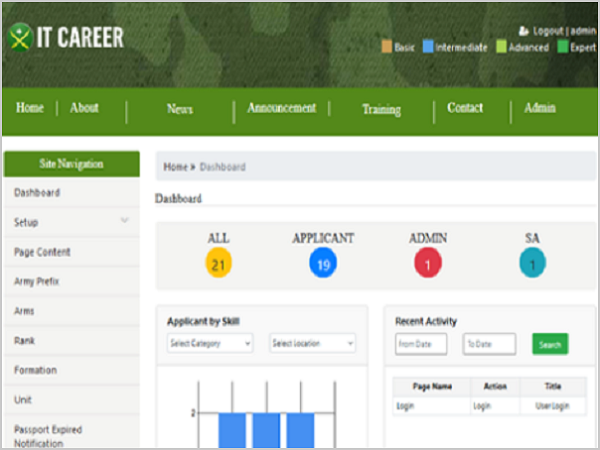Click the Title column header
Image resolution: width=600 pixels, height=450 pixels.
coord(553,386)
